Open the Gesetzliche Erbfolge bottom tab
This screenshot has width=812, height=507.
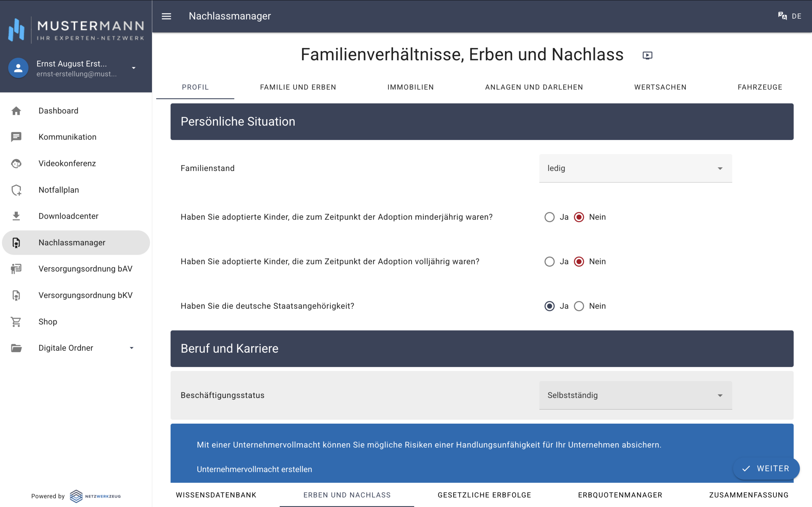click(484, 495)
